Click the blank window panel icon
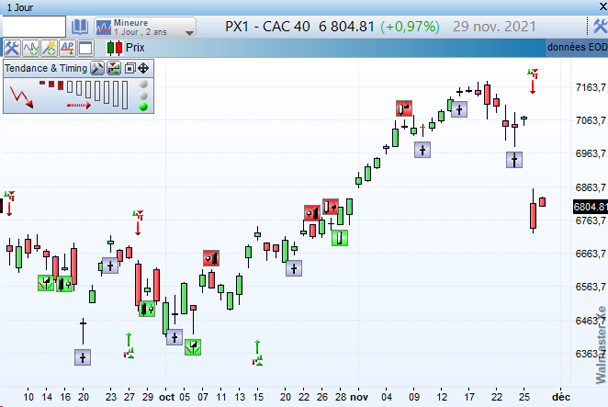Image resolution: width=608 pixels, height=407 pixels. click(86, 48)
